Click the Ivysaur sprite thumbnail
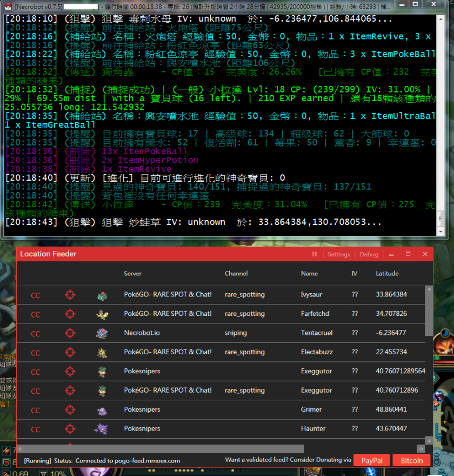This screenshot has width=454, height=476. click(x=102, y=295)
